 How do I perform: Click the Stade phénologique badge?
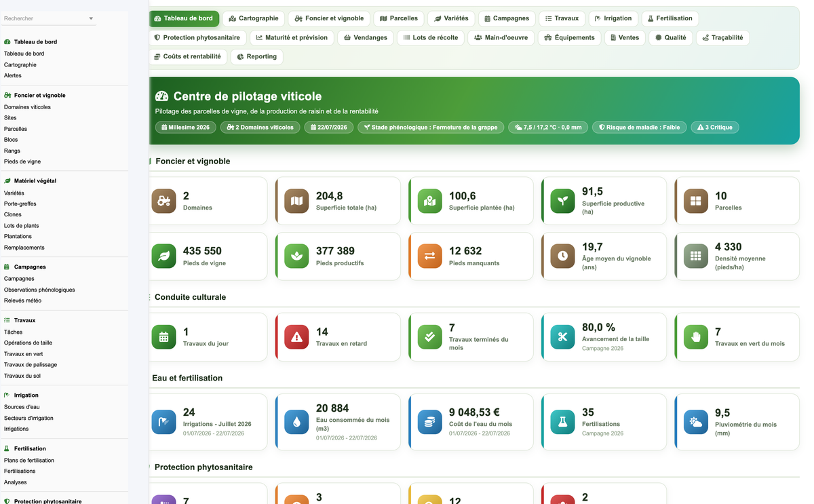431,127
